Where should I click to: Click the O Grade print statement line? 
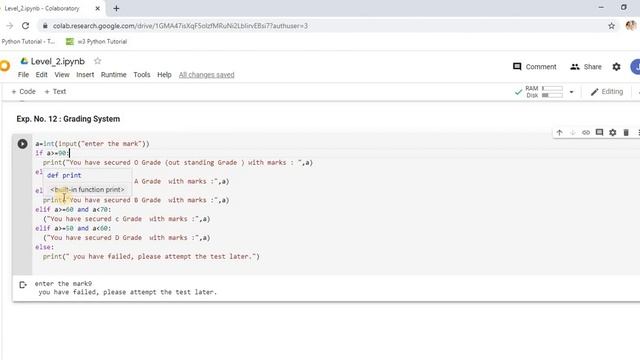178,162
